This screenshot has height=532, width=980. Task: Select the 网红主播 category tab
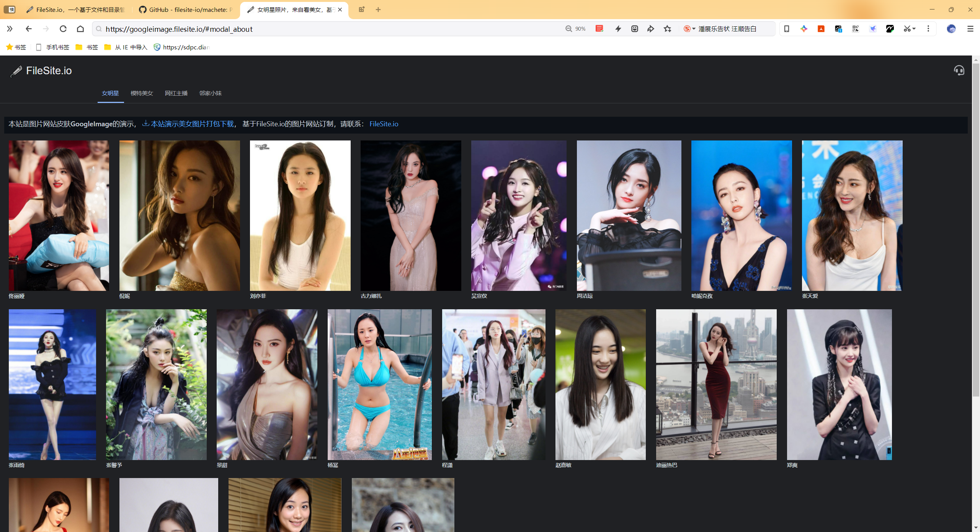176,93
